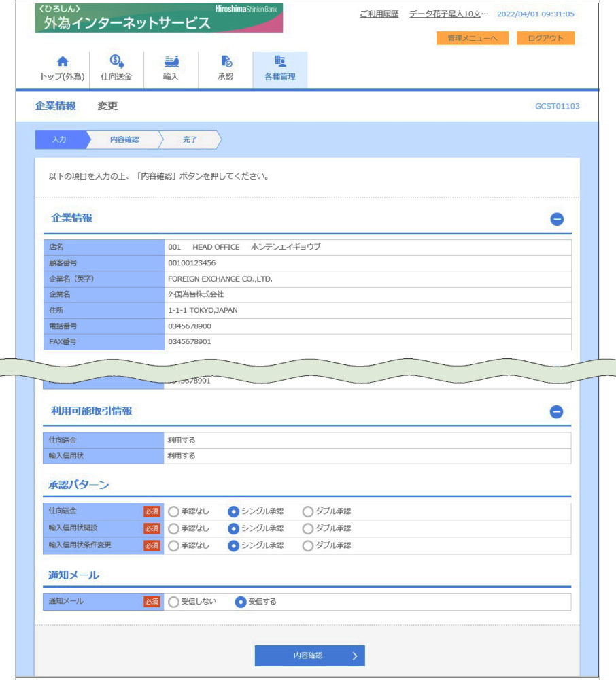Click the Top (外為) home icon

(x=63, y=63)
